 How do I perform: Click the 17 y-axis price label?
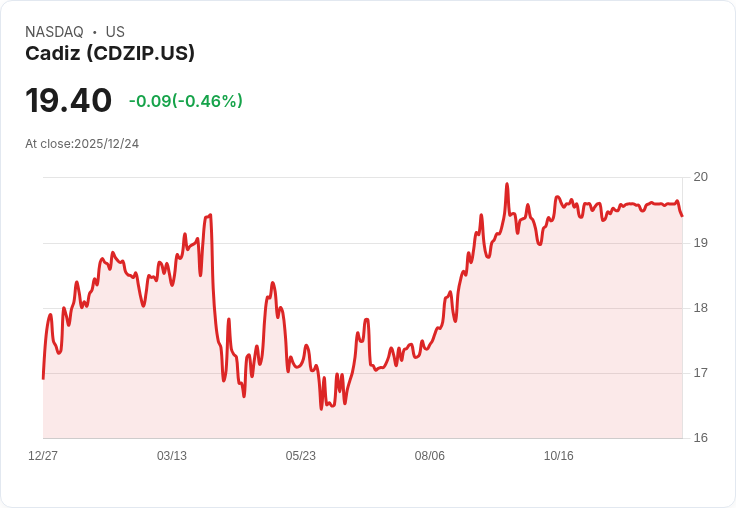pos(701,373)
